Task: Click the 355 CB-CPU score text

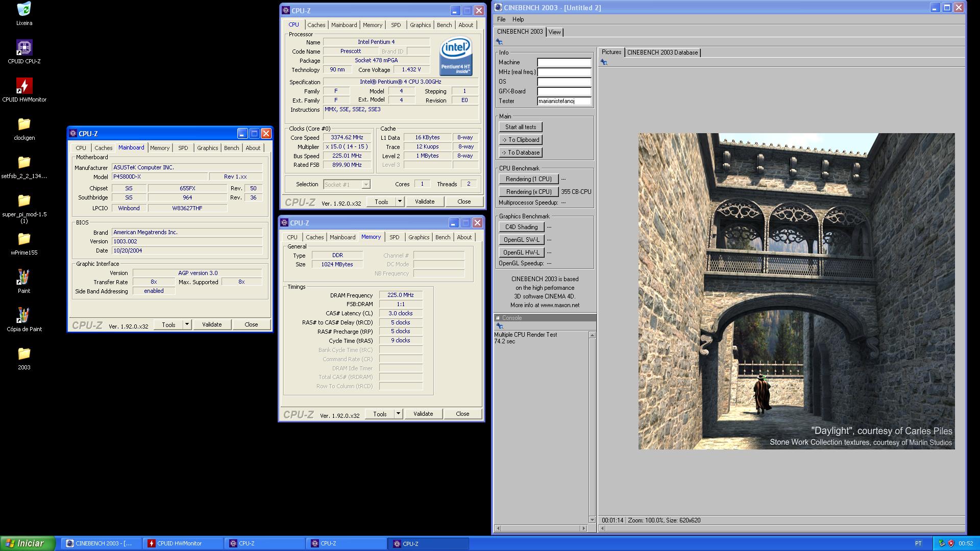Action: pos(576,192)
